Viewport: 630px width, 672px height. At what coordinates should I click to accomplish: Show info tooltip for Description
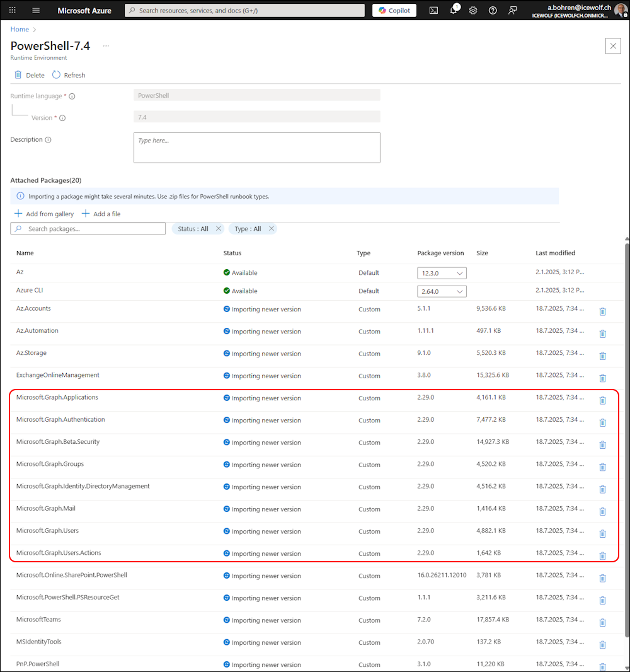click(48, 140)
